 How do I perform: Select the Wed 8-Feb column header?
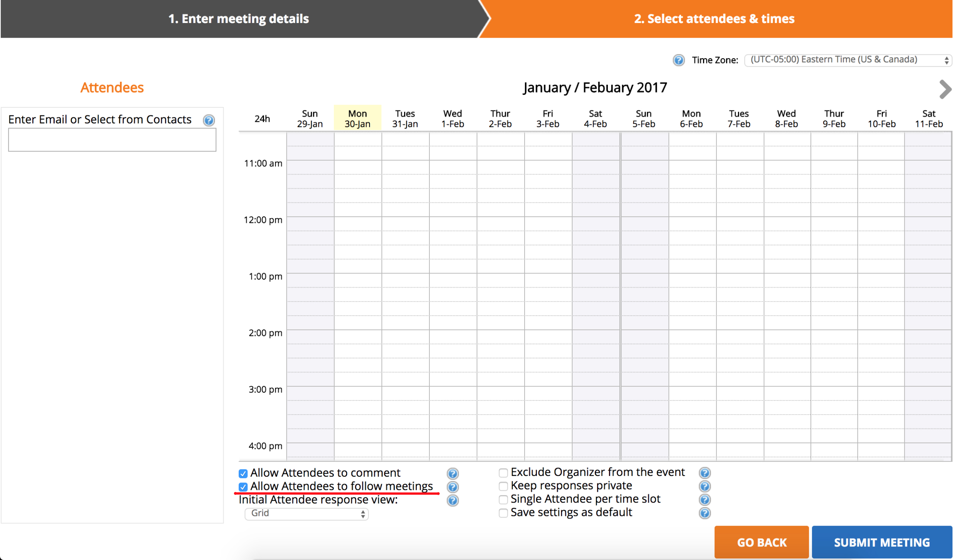pyautogui.click(x=787, y=118)
